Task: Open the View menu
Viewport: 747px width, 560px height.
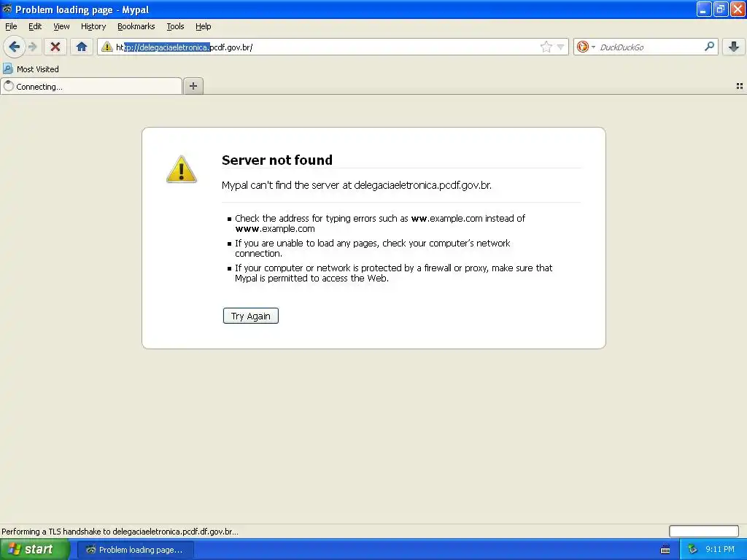Action: [x=61, y=26]
